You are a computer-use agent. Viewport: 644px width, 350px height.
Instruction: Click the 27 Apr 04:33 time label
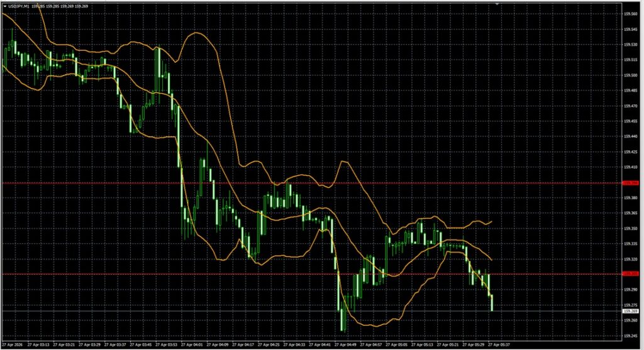(294, 345)
